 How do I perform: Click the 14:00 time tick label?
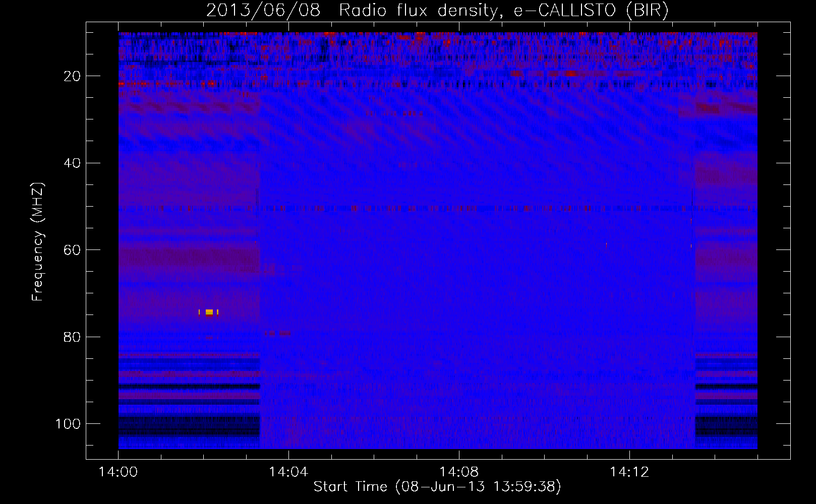point(119,472)
